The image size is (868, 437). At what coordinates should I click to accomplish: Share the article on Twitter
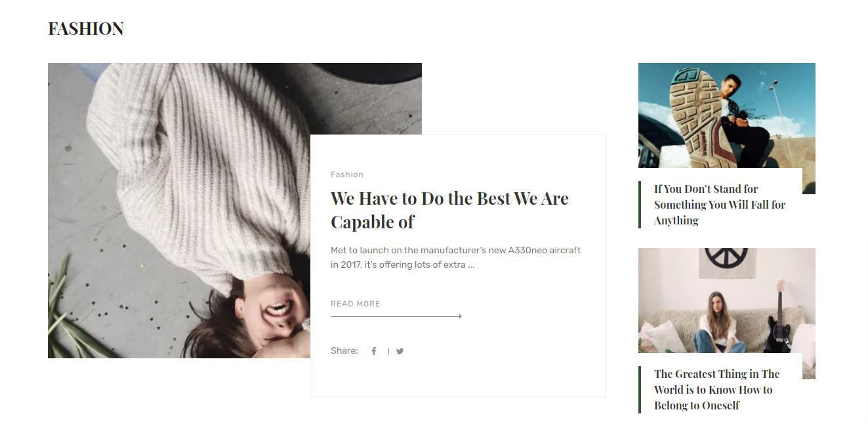point(400,351)
